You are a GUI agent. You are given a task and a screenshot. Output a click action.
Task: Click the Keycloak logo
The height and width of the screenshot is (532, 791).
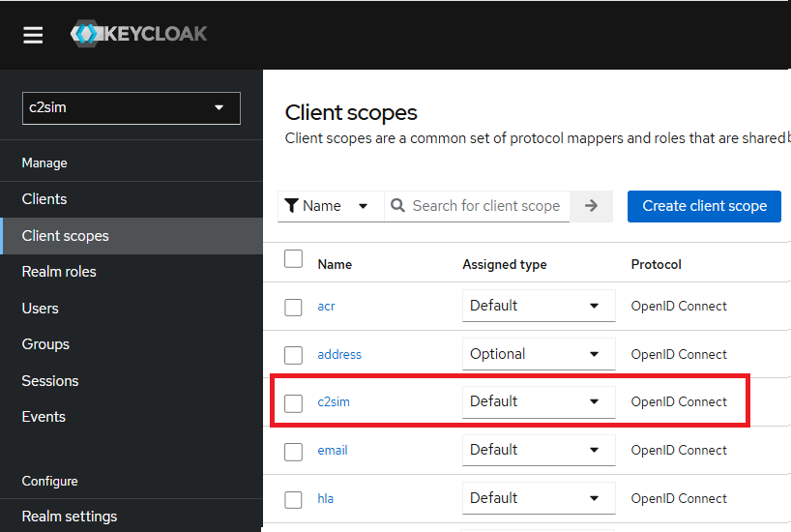(x=139, y=35)
